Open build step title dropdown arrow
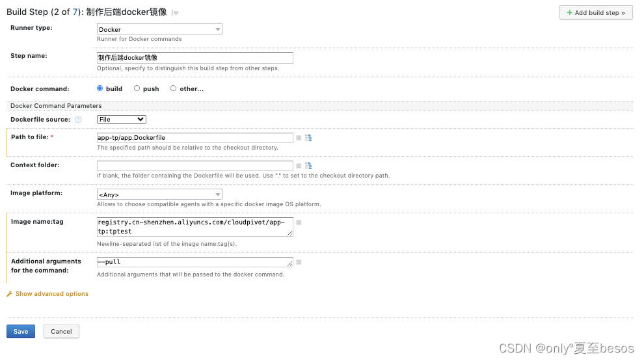644x361 pixels. [x=176, y=13]
